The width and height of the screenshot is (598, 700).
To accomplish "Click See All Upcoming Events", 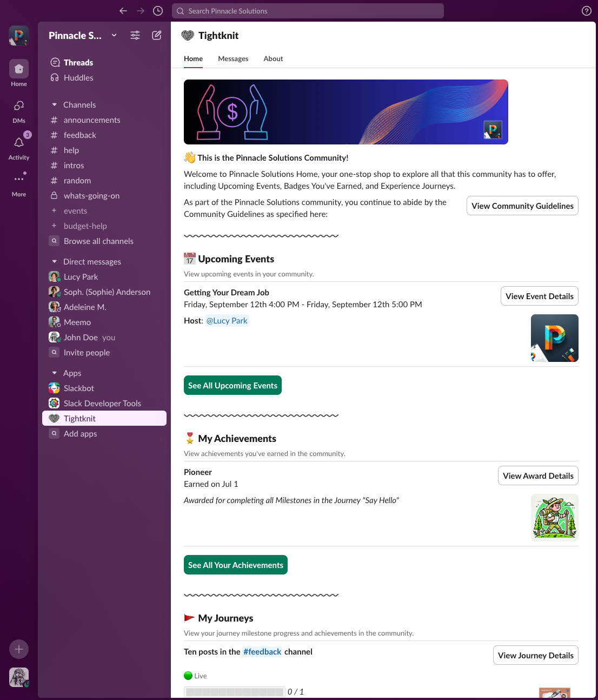I will pyautogui.click(x=232, y=385).
